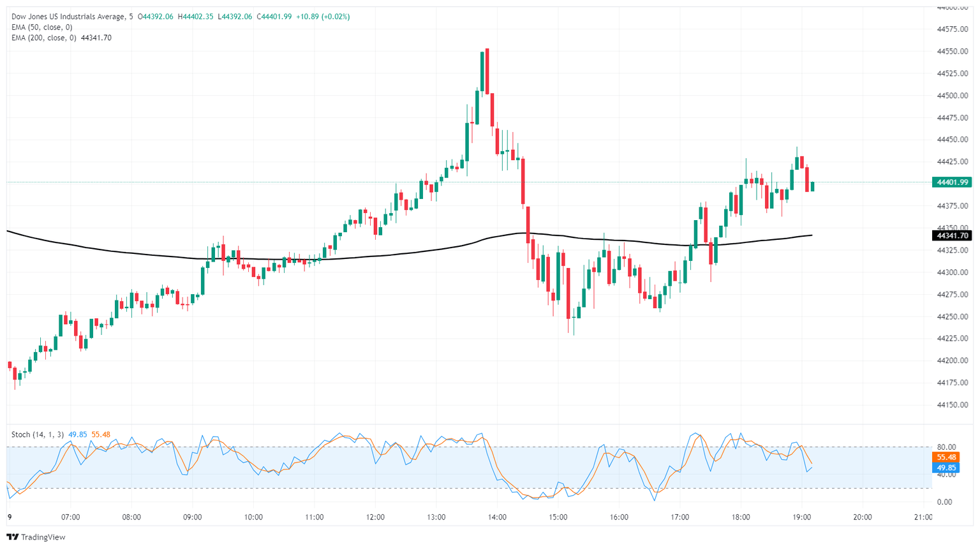Click the 44200.00 price scale label
Screen dimensions: 980x548
click(x=953, y=360)
